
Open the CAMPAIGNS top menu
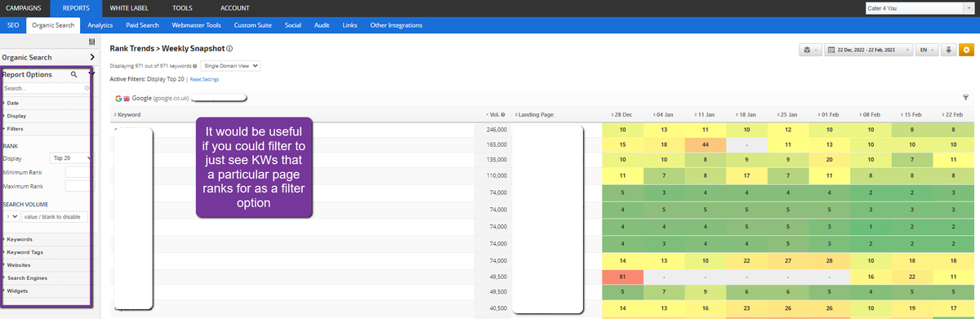tap(24, 8)
